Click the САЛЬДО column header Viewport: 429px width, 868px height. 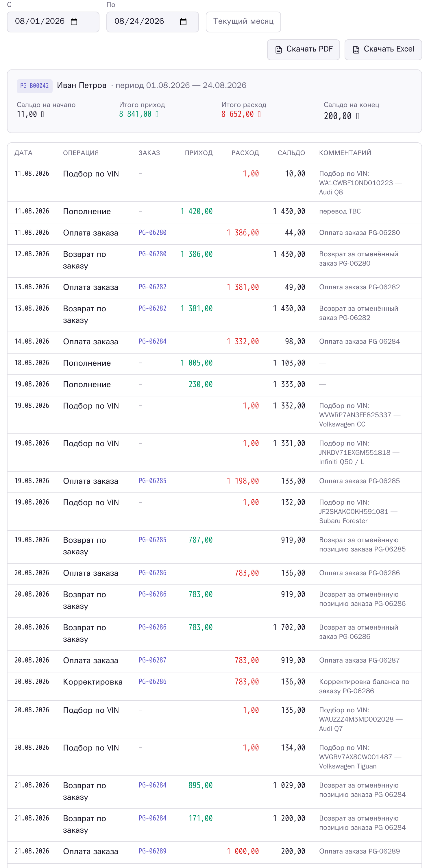point(291,153)
